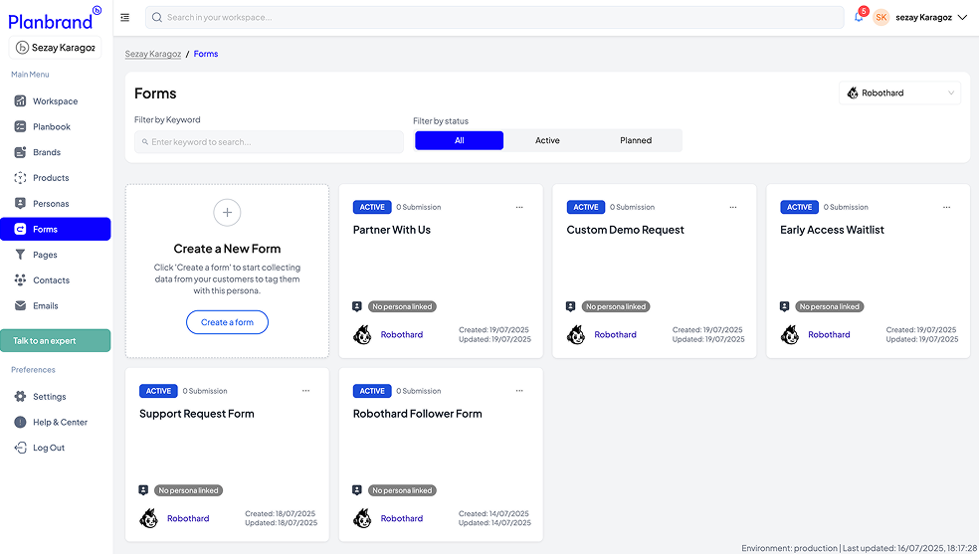Open the sezay Karagoz user account menu
The image size is (980, 555).
(x=922, y=17)
